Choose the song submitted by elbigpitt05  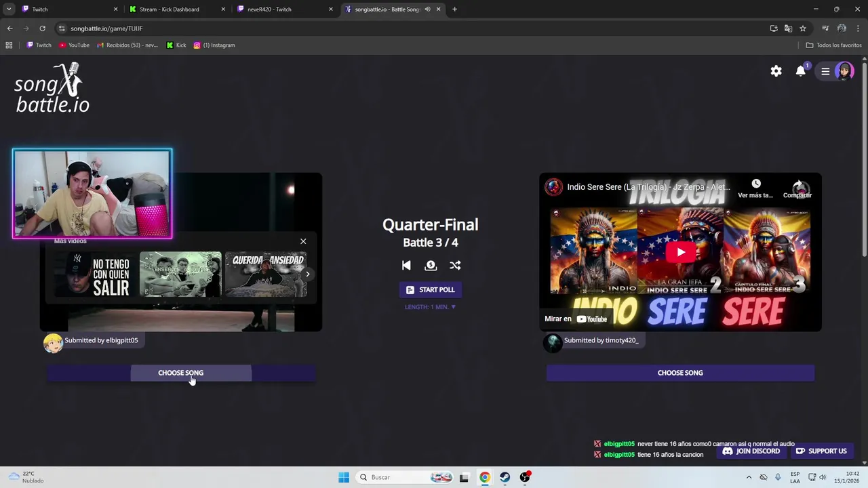[x=181, y=373]
